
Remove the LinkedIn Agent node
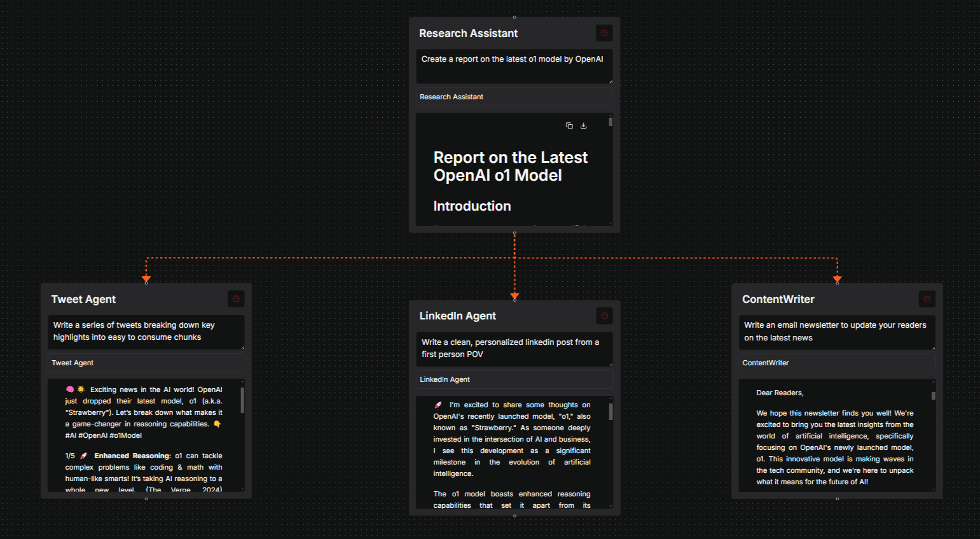[604, 316]
